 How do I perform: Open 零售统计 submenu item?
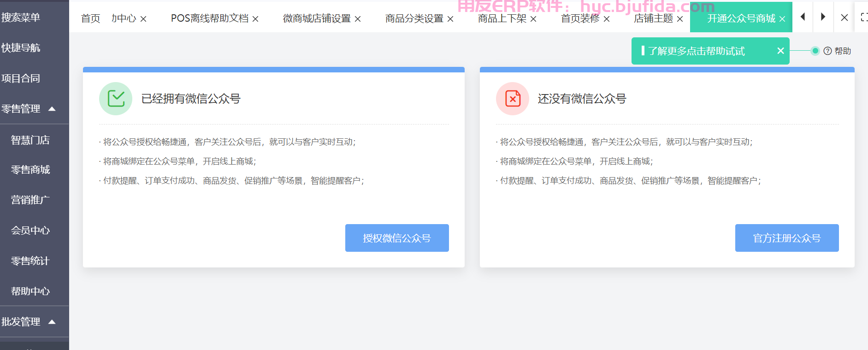pyautogui.click(x=30, y=261)
